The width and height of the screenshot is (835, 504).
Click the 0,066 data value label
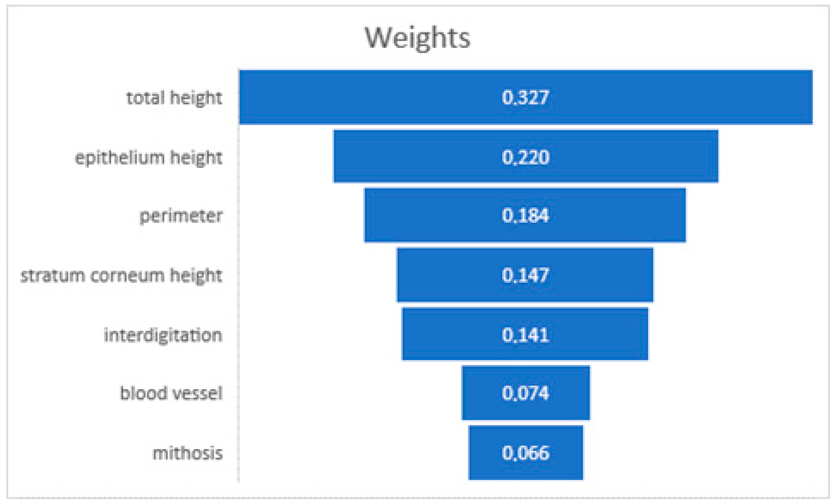pos(525,453)
